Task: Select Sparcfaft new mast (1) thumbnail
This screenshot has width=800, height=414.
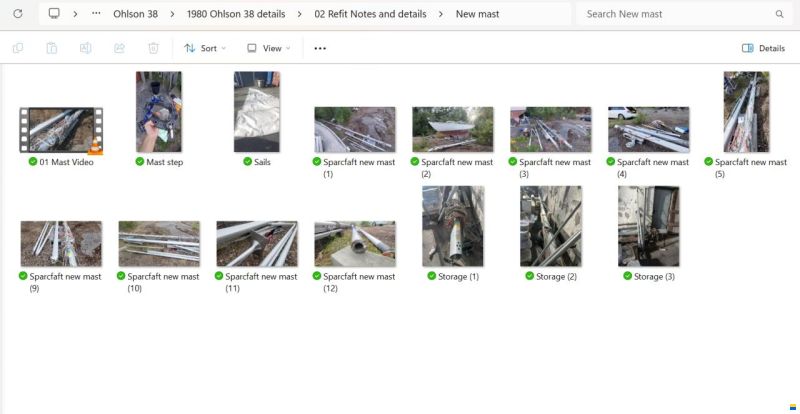Action: [x=355, y=129]
